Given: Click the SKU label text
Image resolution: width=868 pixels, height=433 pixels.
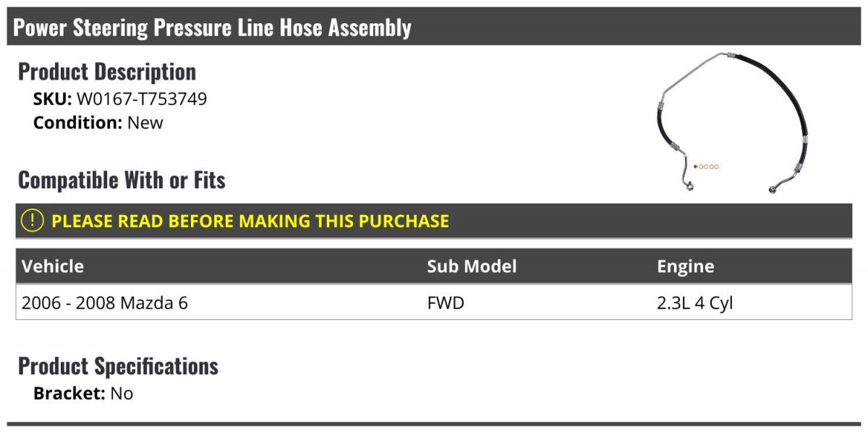Looking at the screenshot, I should click(53, 99).
